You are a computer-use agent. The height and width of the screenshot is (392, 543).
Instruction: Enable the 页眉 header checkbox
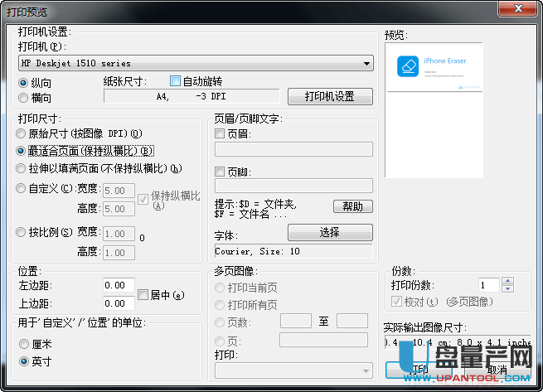tap(220, 133)
